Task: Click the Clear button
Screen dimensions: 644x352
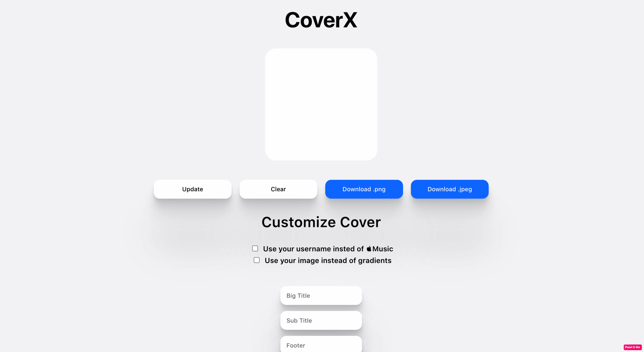Action: tap(278, 189)
